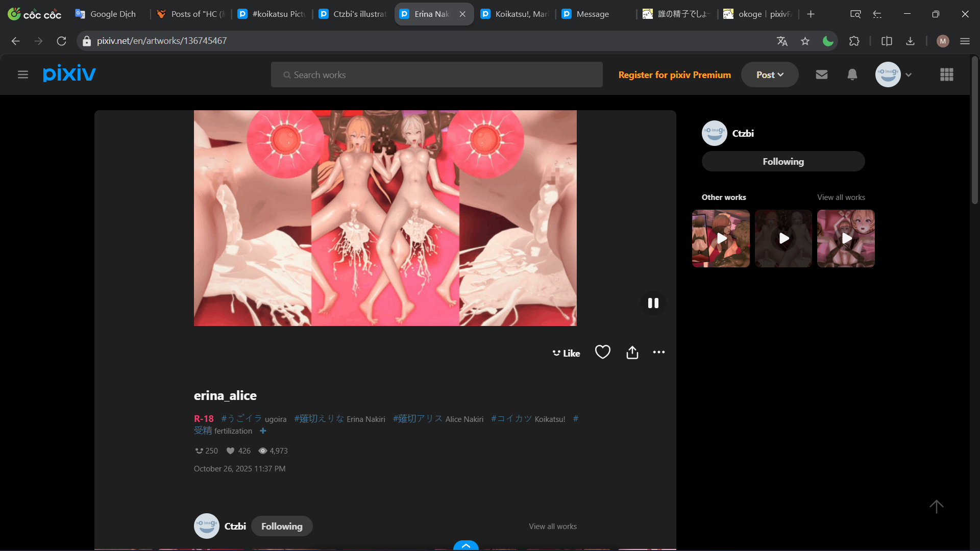Open the three-dots more options menu
The image size is (980, 551).
(x=659, y=353)
